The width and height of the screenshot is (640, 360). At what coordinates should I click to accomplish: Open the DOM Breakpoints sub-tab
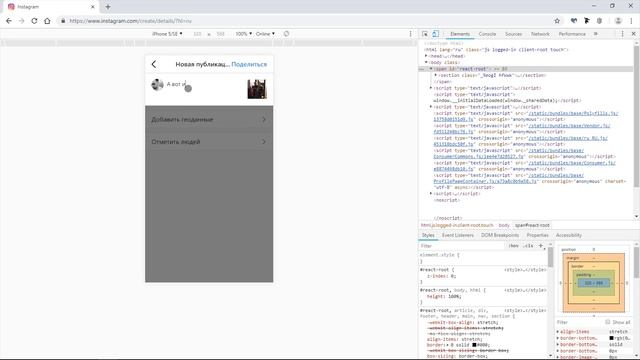(500, 235)
